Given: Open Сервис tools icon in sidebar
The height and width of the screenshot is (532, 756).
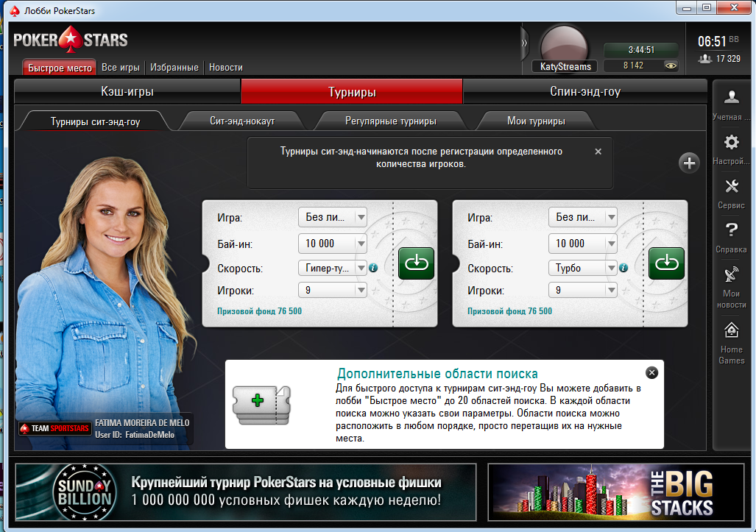Looking at the screenshot, I should (732, 186).
